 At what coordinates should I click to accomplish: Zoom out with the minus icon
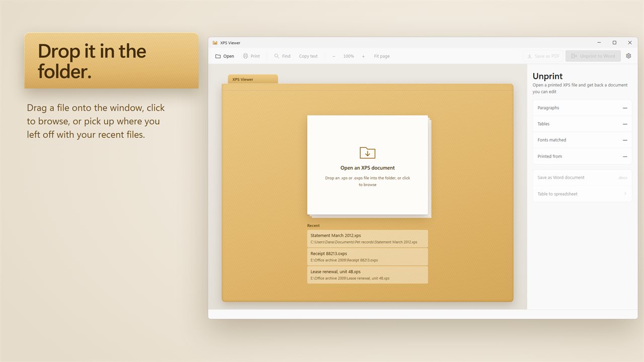(334, 56)
